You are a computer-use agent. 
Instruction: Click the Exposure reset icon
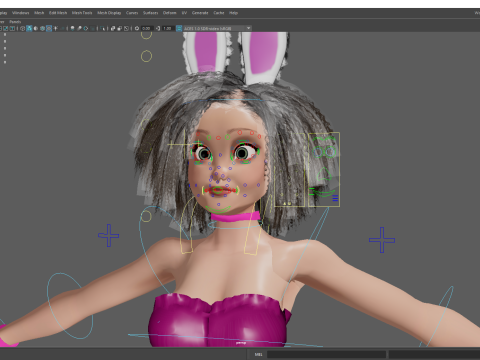pos(137,28)
